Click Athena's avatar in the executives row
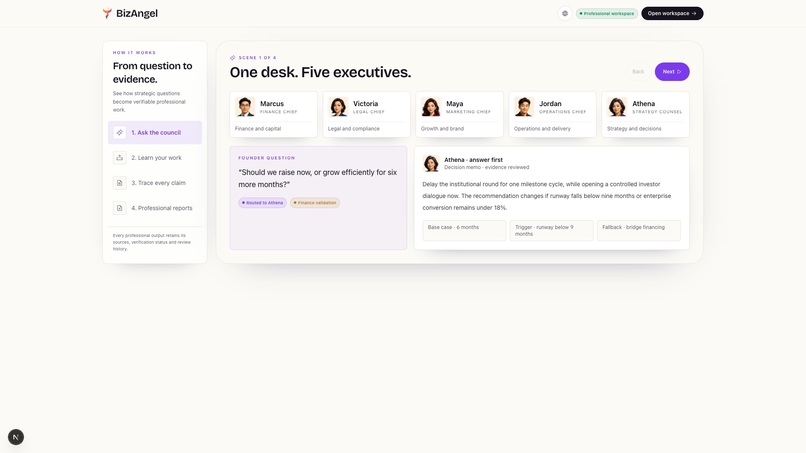This screenshot has height=453, width=806. coord(617,107)
